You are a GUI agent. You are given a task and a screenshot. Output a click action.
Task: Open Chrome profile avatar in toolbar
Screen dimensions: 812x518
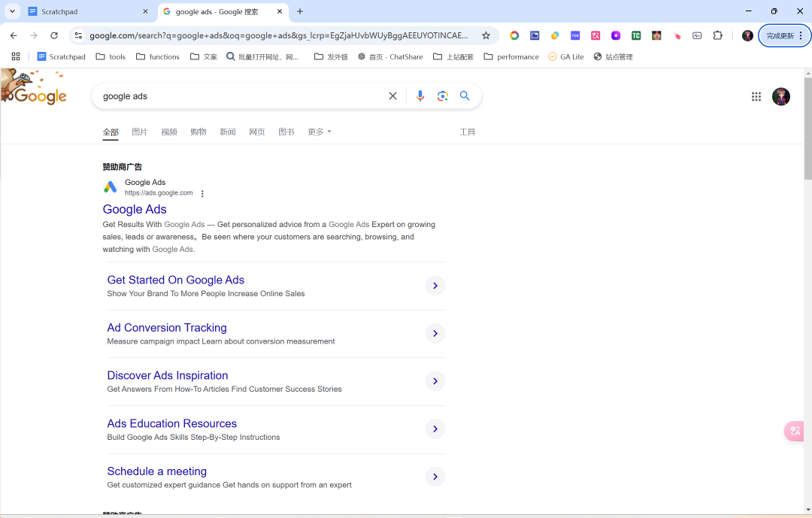(747, 35)
